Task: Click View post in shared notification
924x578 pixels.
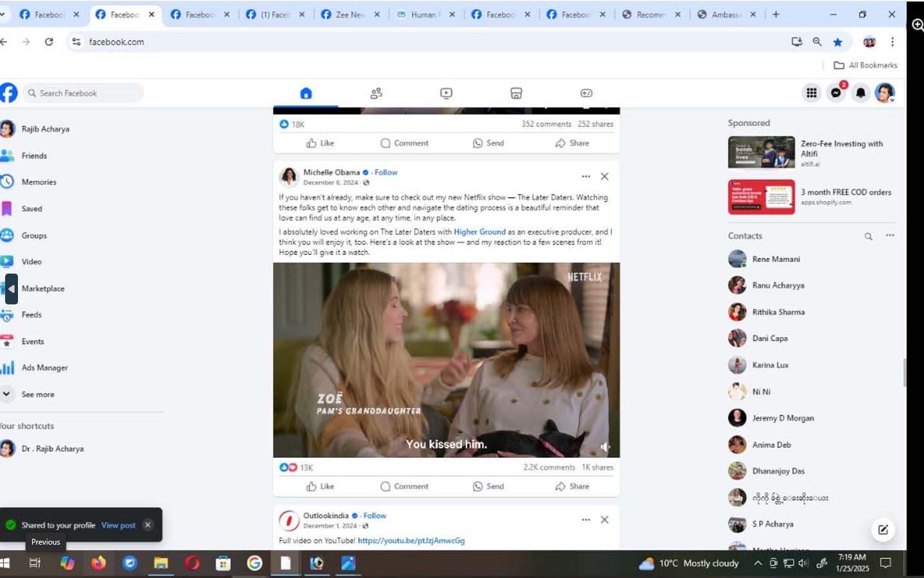Action: 118,525
